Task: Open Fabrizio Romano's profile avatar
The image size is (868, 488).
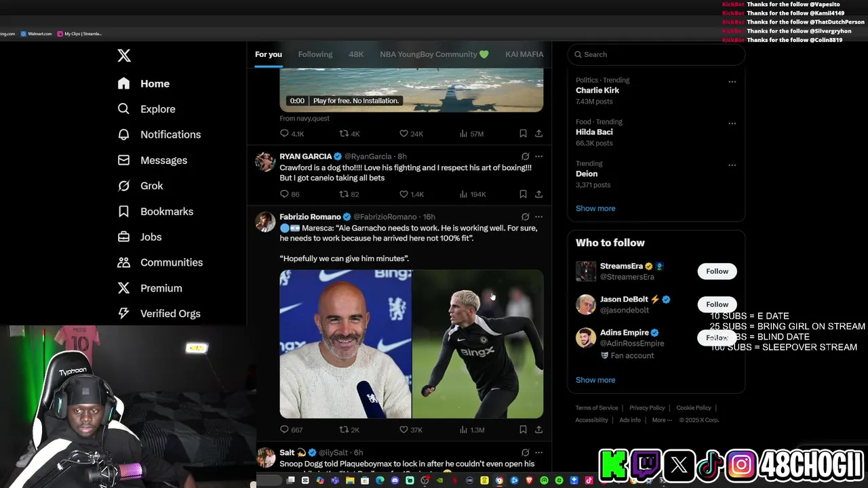Action: [x=265, y=222]
